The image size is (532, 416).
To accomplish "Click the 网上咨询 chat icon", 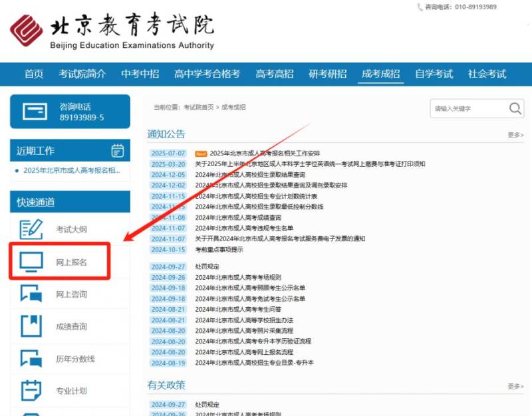I will click(x=31, y=294).
